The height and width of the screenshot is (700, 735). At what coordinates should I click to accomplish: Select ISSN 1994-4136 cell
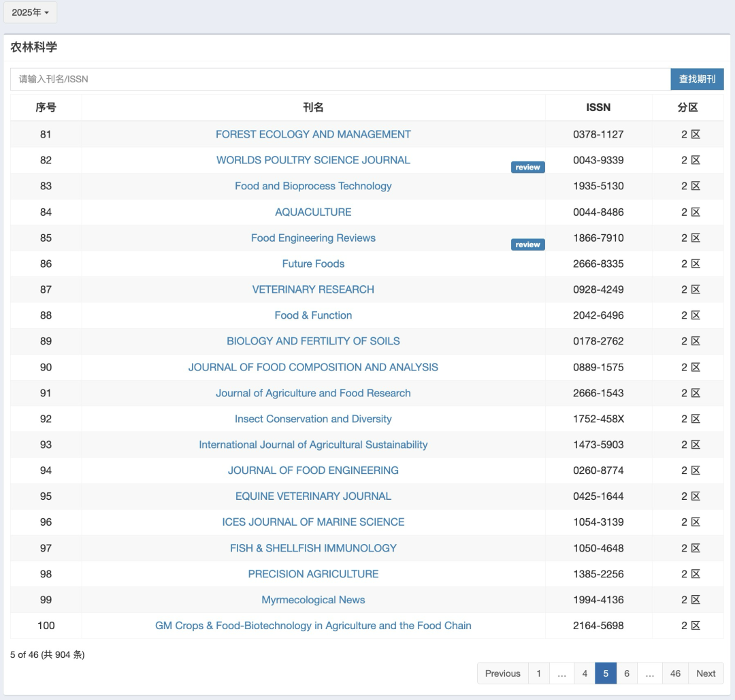pyautogui.click(x=598, y=600)
